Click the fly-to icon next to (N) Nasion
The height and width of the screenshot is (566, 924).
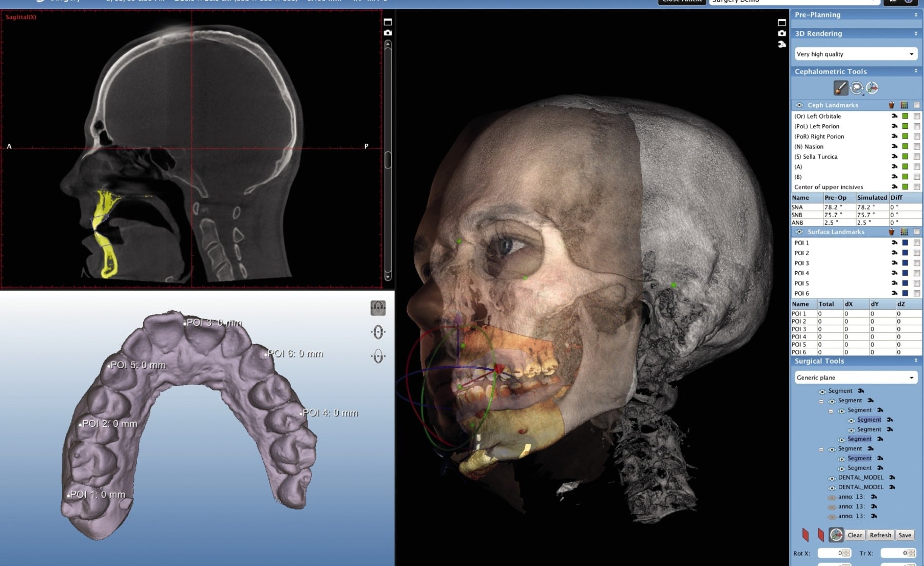(895, 146)
